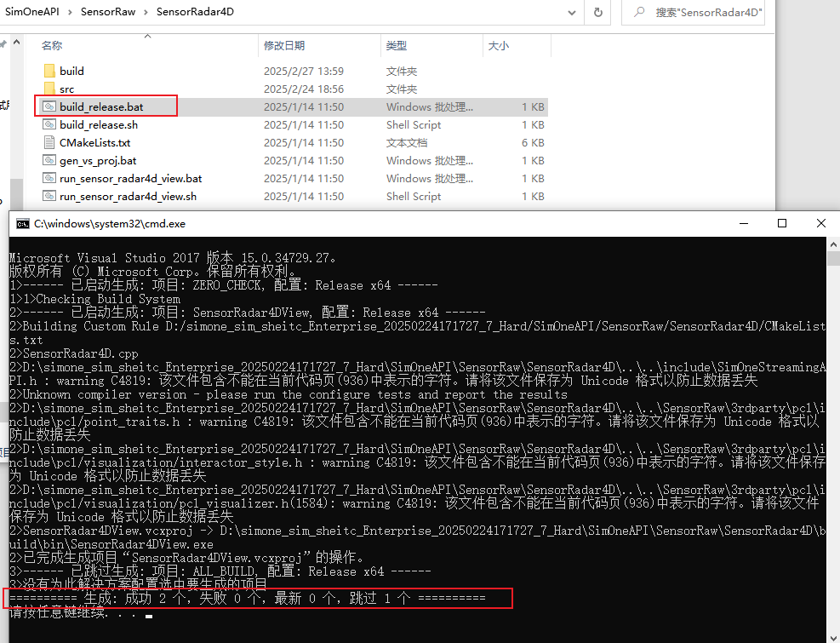Select the build folder name
Image resolution: width=840 pixels, height=643 pixels.
[71, 71]
